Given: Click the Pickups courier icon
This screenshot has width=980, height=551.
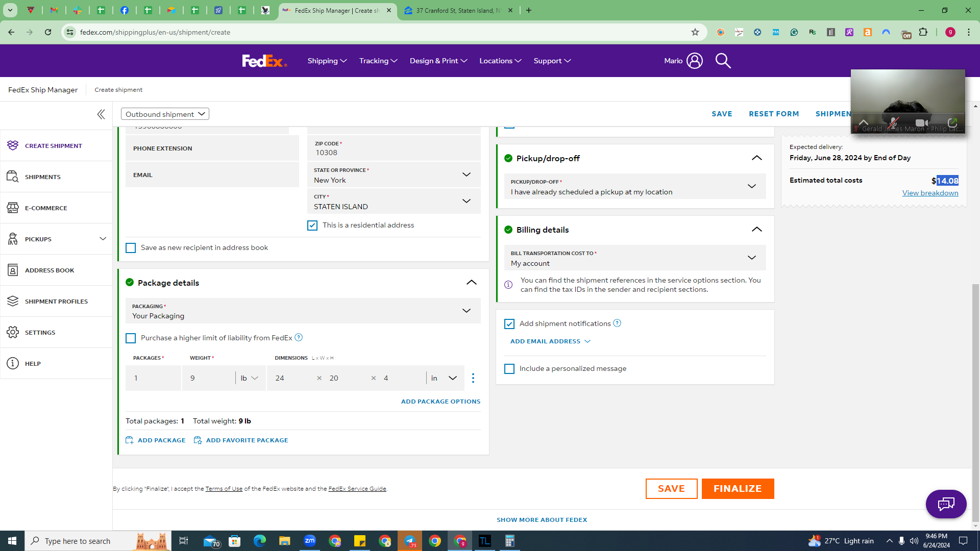Looking at the screenshot, I should click(13, 239).
